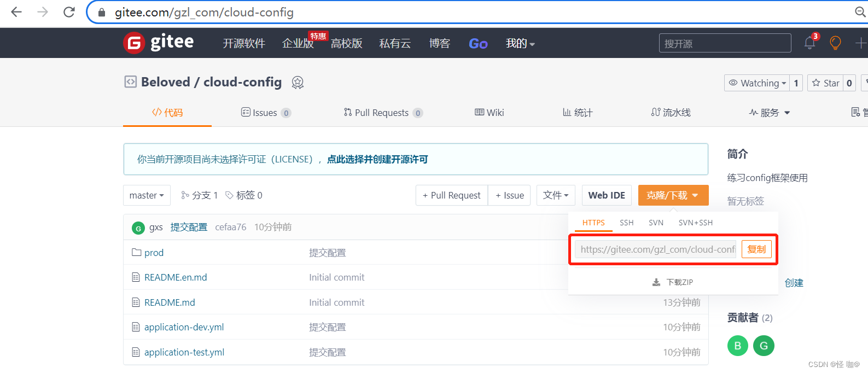Select the SSH clone tab
This screenshot has height=373, width=868.
pos(627,223)
